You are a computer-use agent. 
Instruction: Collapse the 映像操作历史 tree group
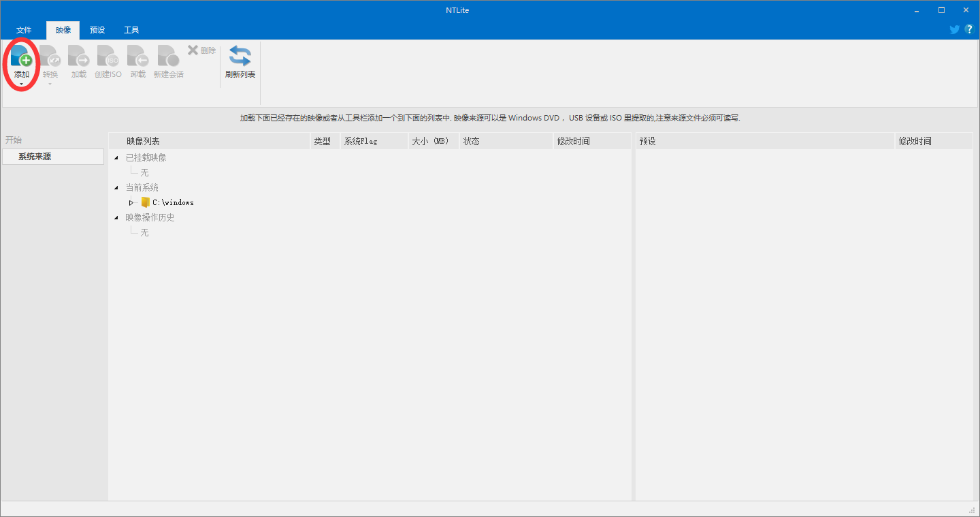[x=116, y=218]
